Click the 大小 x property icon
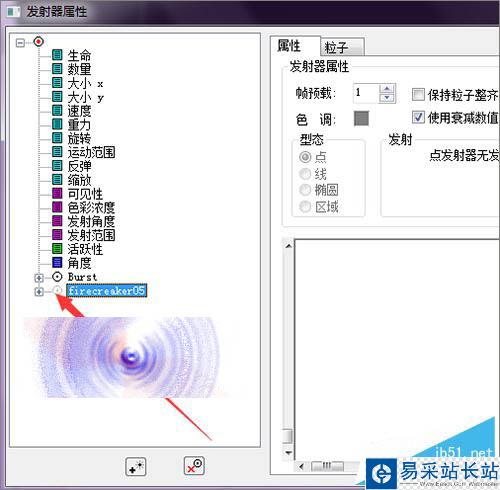The image size is (500, 490). click(57, 83)
